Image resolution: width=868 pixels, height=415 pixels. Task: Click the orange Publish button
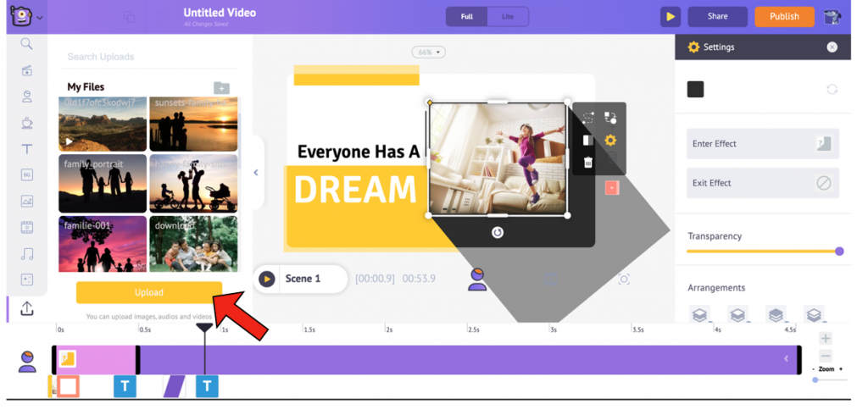784,17
